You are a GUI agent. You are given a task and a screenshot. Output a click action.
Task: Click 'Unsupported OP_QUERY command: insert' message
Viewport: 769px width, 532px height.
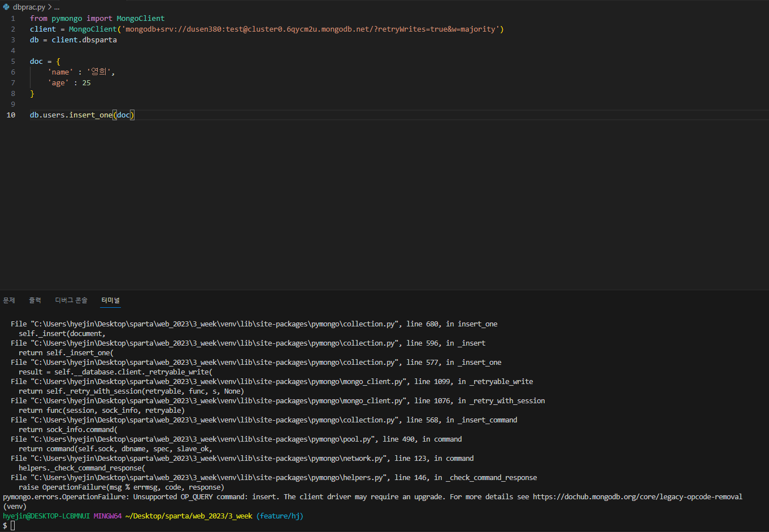206,497
